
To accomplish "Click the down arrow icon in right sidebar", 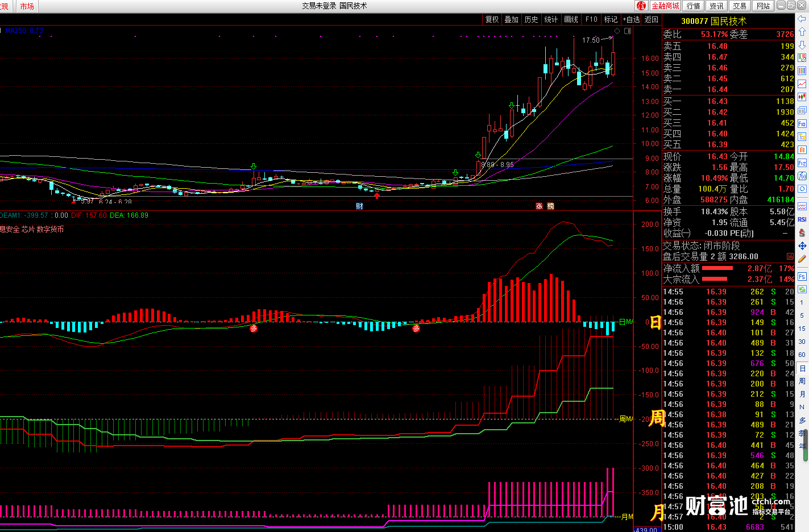I will (802, 45).
